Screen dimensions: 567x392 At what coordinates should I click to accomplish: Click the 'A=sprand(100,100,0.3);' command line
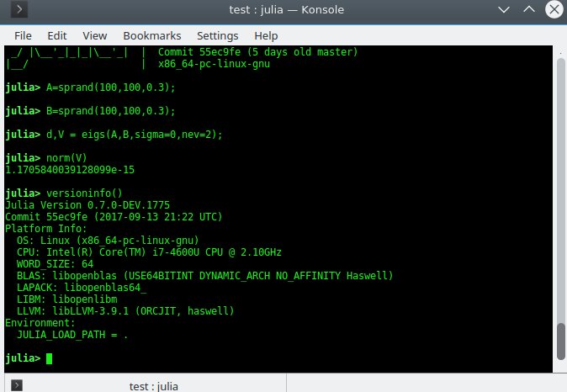(x=111, y=87)
